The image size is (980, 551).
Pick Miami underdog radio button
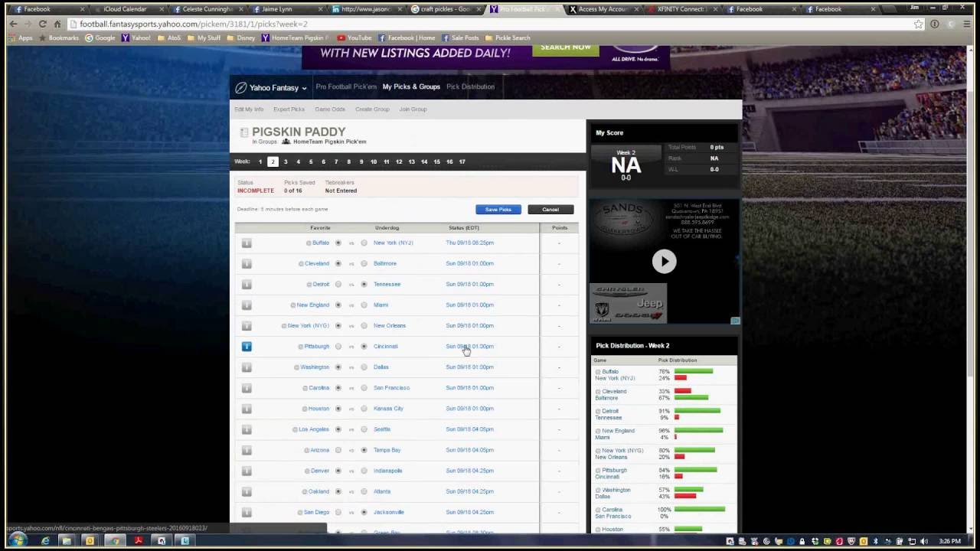[x=364, y=305]
